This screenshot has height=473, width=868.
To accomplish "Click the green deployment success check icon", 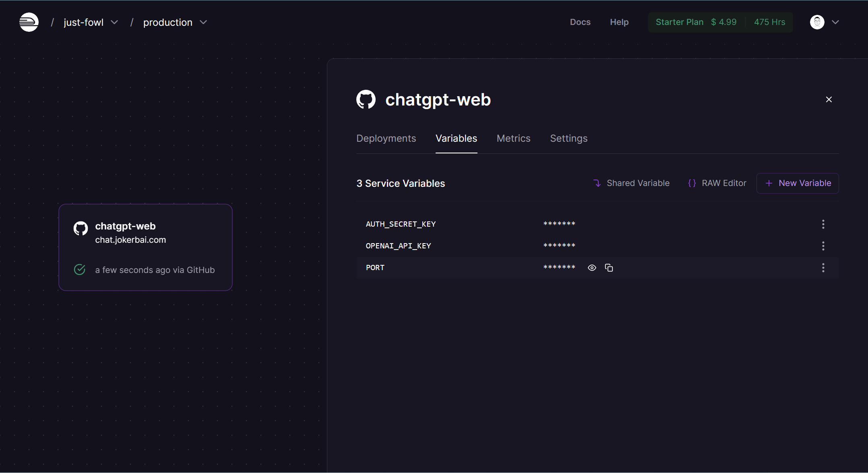I will pos(80,270).
